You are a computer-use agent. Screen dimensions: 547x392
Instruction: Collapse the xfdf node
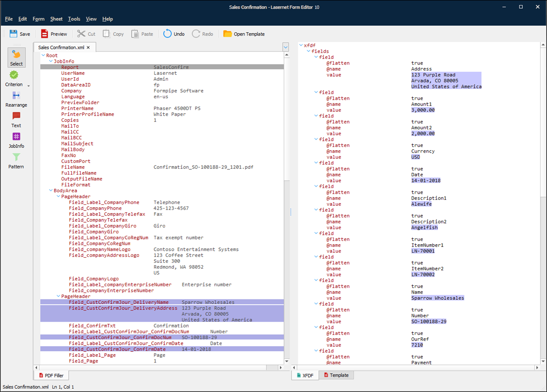(301, 45)
